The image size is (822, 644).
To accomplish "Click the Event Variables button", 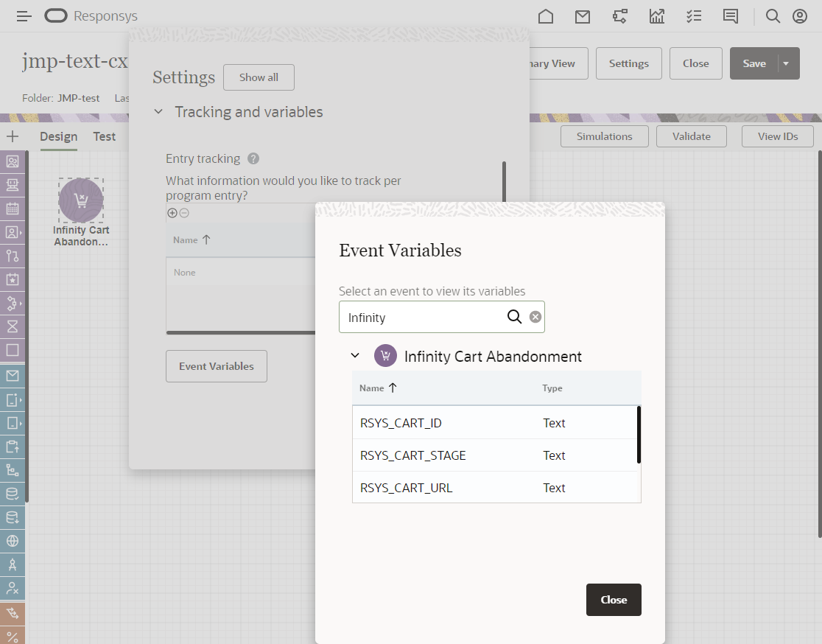I will pos(217,366).
